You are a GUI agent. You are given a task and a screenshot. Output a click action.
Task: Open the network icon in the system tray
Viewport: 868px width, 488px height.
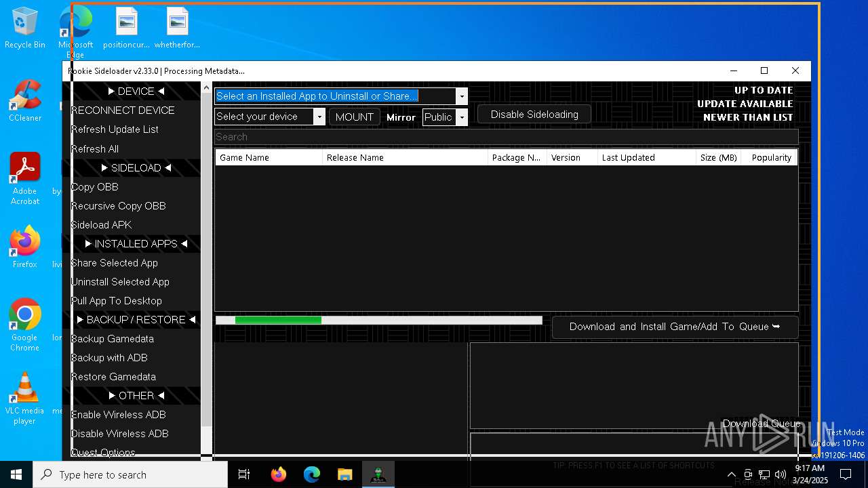pyautogui.click(x=764, y=474)
